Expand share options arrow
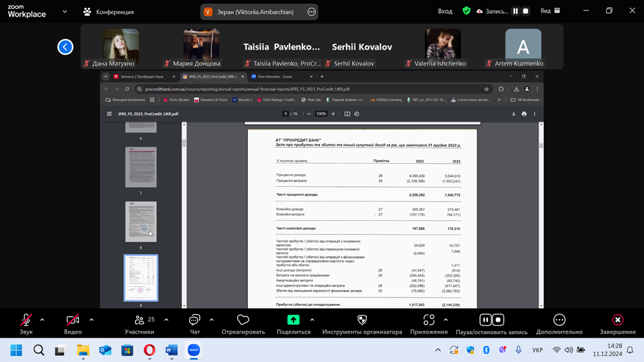 (x=312, y=320)
